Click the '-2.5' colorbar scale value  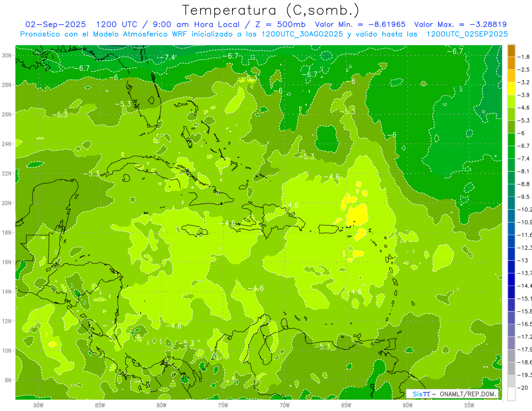[524, 70]
